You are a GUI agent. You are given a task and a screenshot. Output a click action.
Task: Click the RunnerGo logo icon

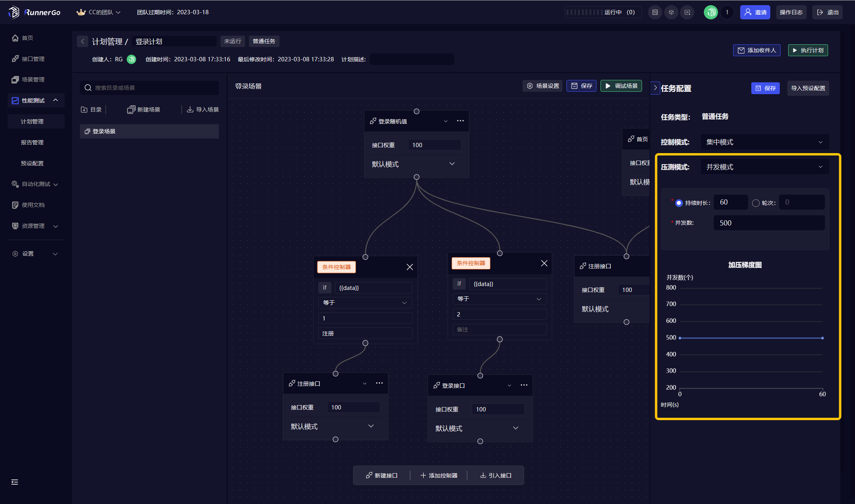click(x=13, y=12)
